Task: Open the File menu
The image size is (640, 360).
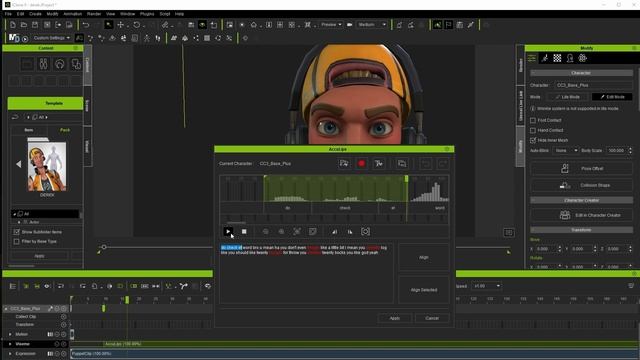Action: [8, 14]
